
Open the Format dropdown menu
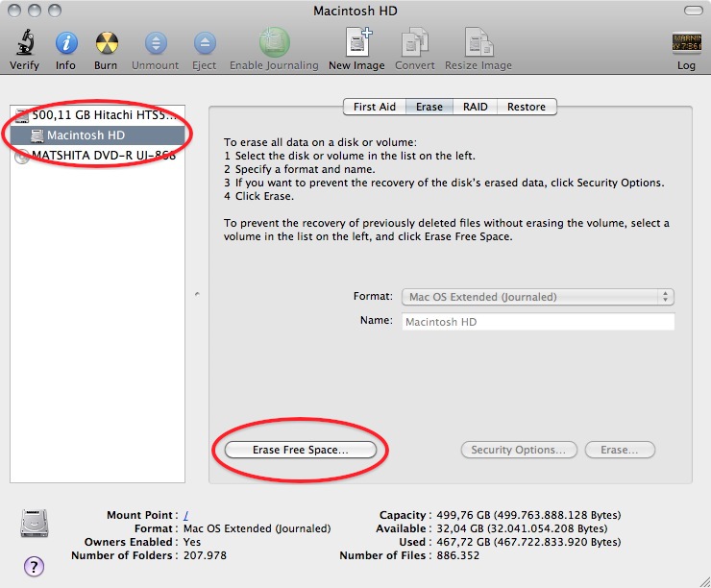[537, 297]
